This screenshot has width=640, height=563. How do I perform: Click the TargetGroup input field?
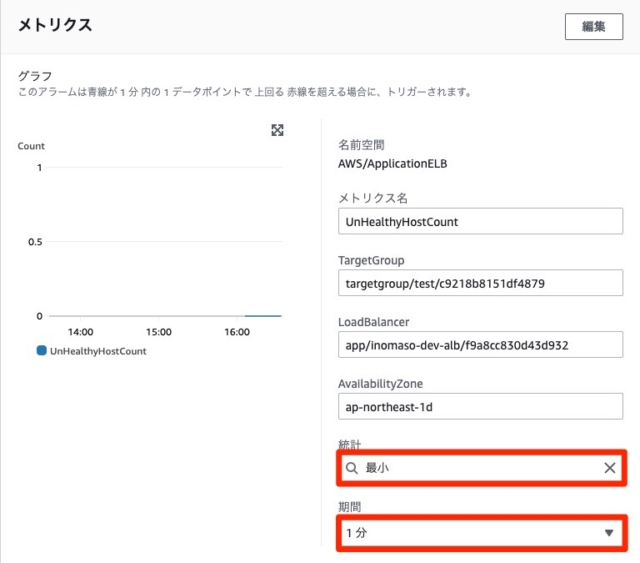point(480,283)
